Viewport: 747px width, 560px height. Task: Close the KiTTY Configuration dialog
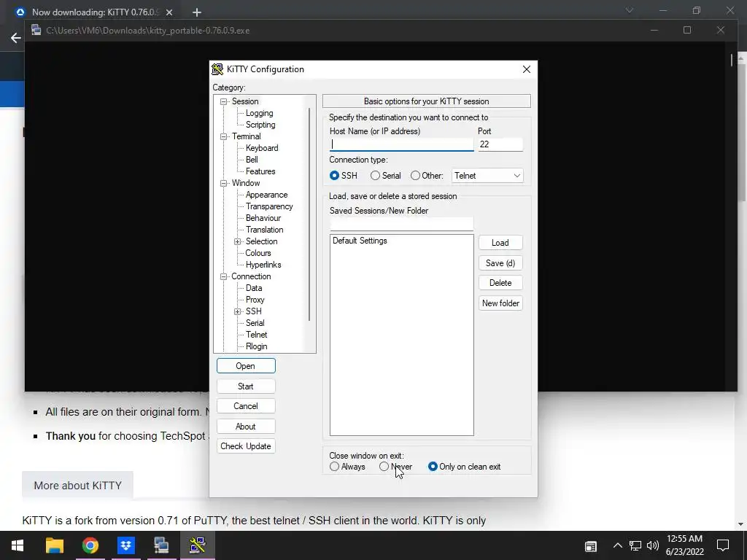(527, 69)
